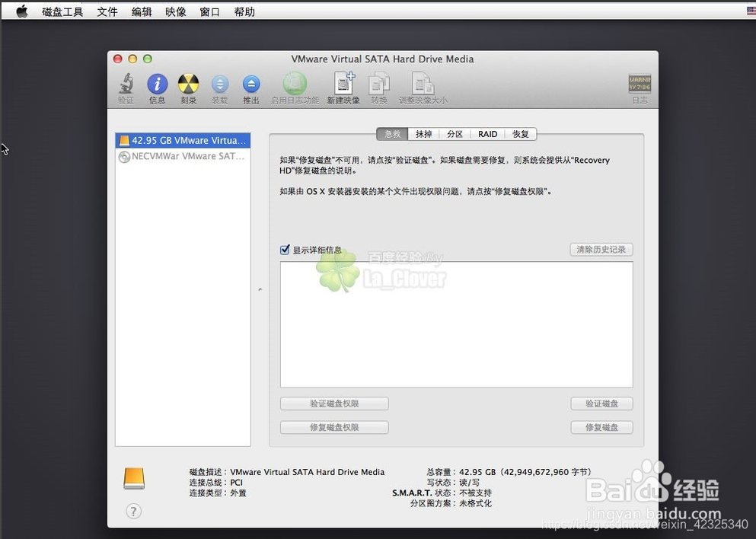The height and width of the screenshot is (539, 756).
Task: Click the total capacity value 42.95 GB
Action: (477, 472)
